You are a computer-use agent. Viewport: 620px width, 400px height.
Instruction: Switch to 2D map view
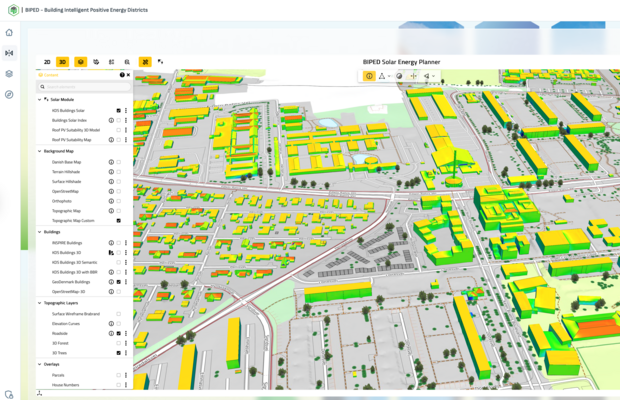[x=47, y=62]
